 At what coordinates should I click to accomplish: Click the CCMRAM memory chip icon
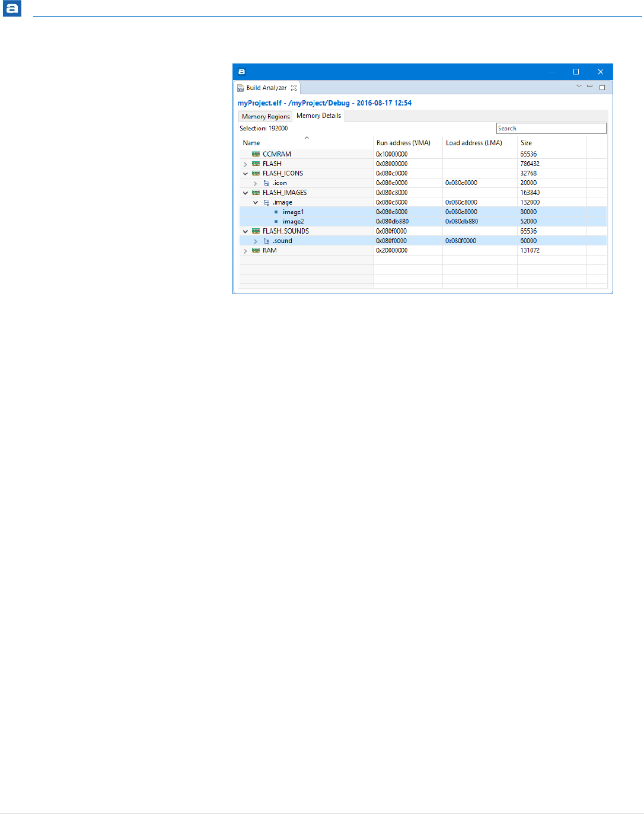pyautogui.click(x=256, y=154)
